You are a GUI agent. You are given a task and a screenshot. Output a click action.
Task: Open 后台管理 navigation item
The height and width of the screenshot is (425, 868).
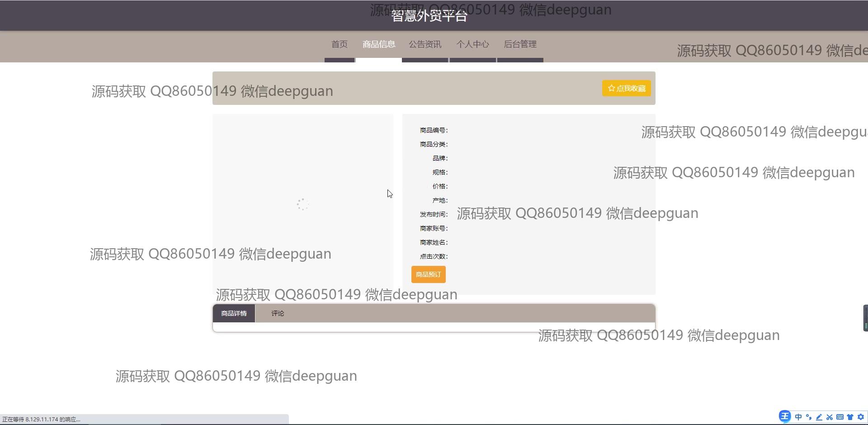pos(520,44)
